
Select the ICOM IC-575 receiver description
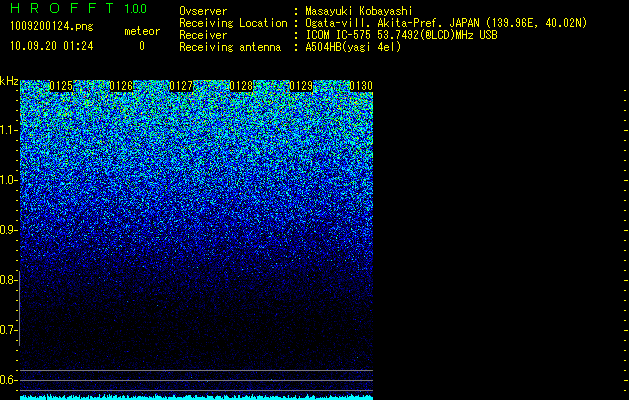[x=401, y=35]
